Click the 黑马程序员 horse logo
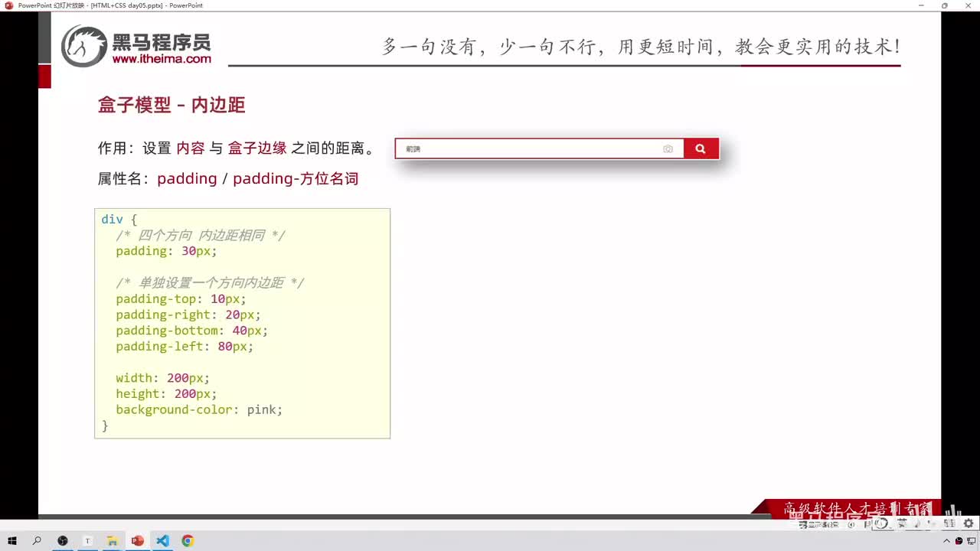 point(84,47)
